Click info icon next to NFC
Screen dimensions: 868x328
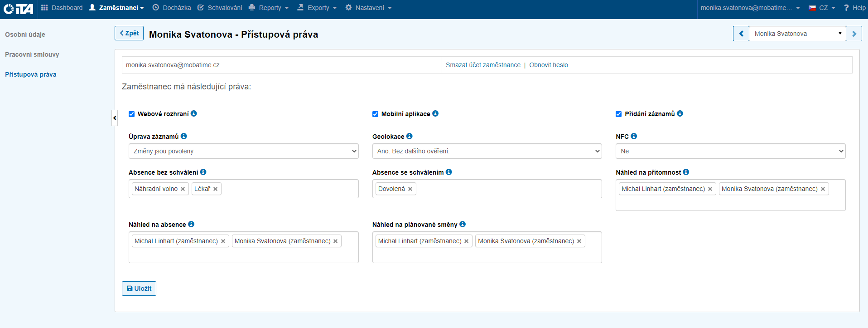pyautogui.click(x=634, y=136)
